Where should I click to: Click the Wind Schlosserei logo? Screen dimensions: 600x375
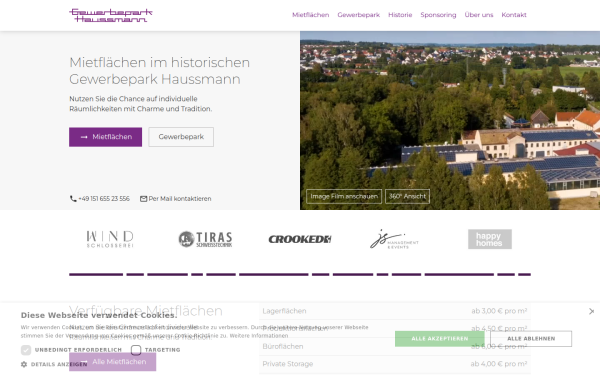coord(110,239)
